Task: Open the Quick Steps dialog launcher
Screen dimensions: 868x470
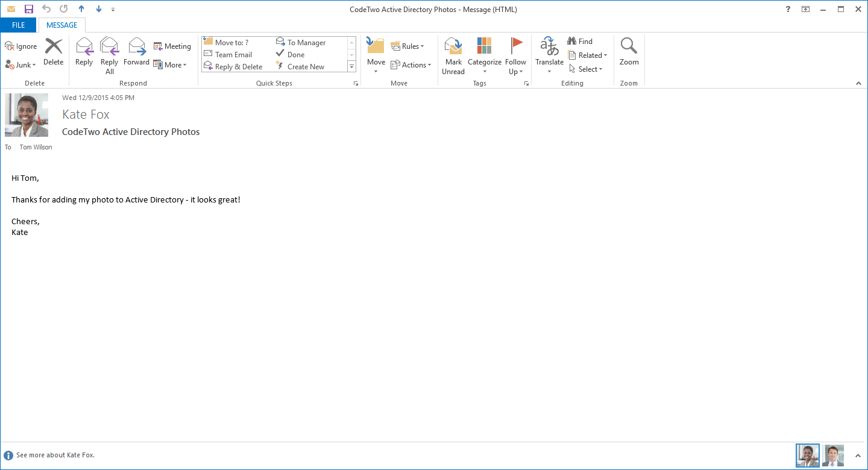Action: (x=356, y=83)
